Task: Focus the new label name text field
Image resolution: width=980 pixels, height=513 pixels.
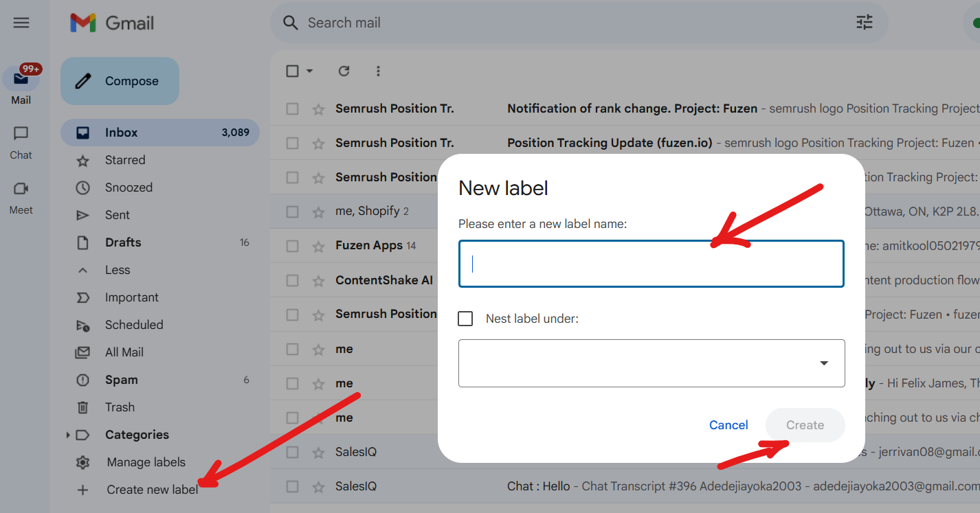Action: pos(651,264)
